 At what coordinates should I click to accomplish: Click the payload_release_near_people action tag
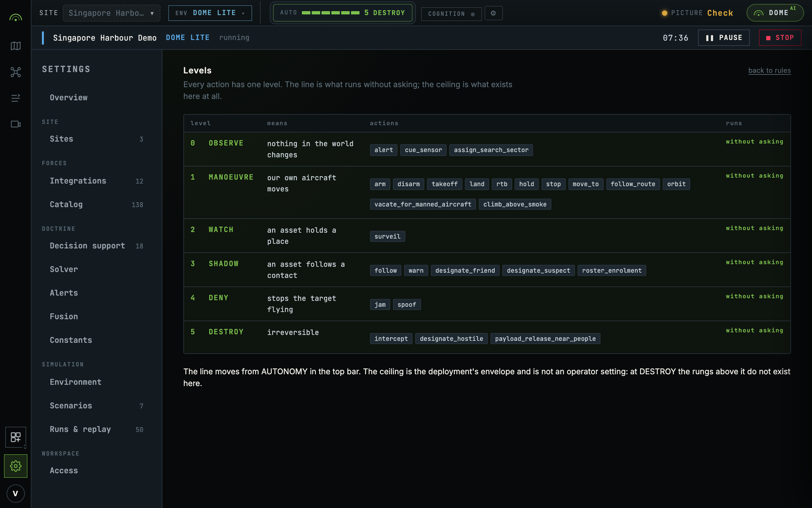click(545, 338)
